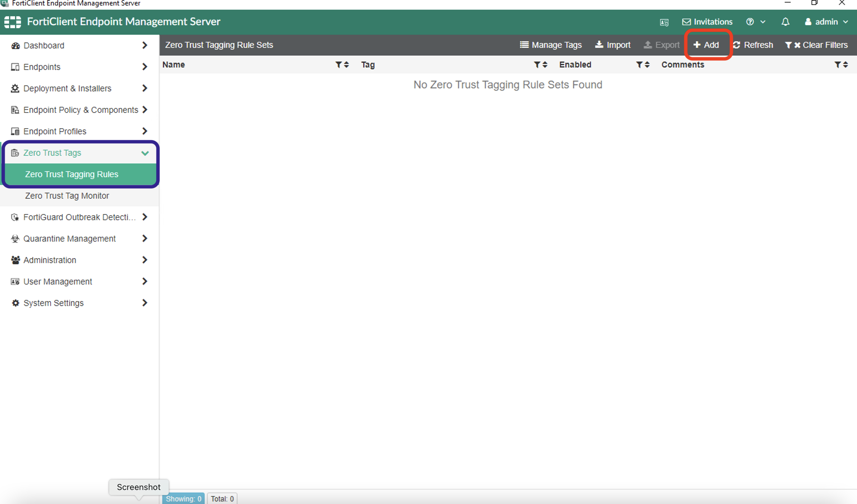Screen dimensions: 857x504
Task: Click the Export button
Action: pos(661,45)
